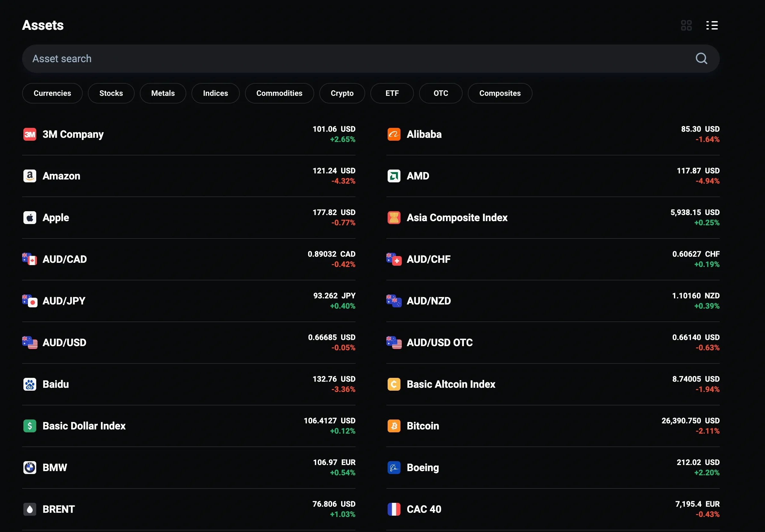Click the Basic Dollar Index dollar icon
765x532 pixels.
tap(29, 426)
